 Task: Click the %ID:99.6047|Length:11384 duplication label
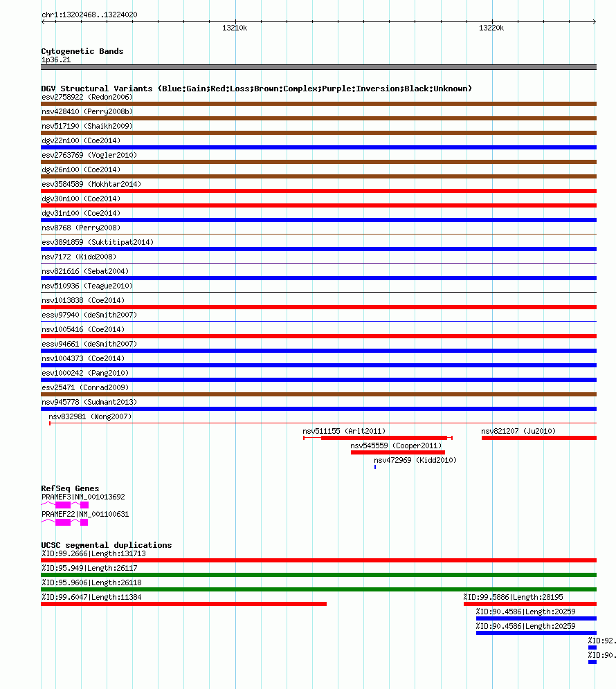91,597
